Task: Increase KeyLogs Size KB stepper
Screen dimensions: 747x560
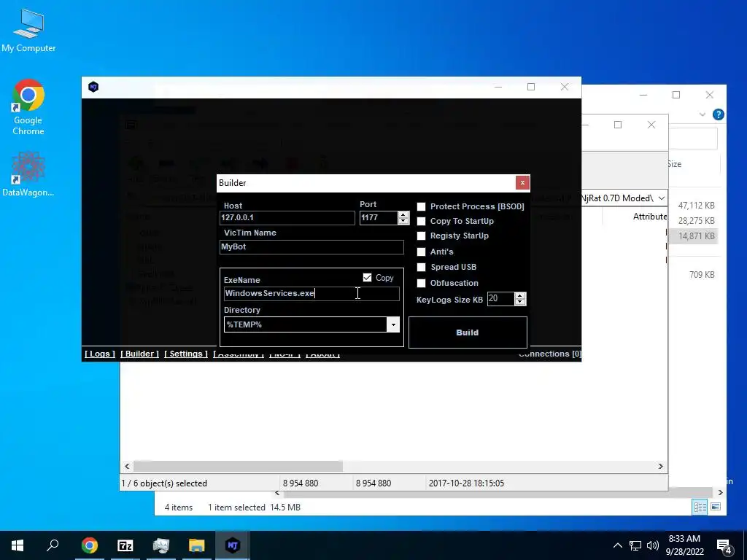Action: 520,296
